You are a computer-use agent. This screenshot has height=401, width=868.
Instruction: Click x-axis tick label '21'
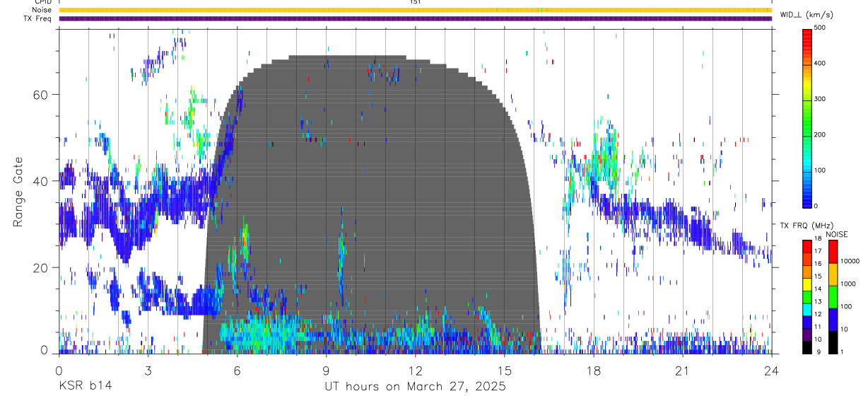coord(683,371)
